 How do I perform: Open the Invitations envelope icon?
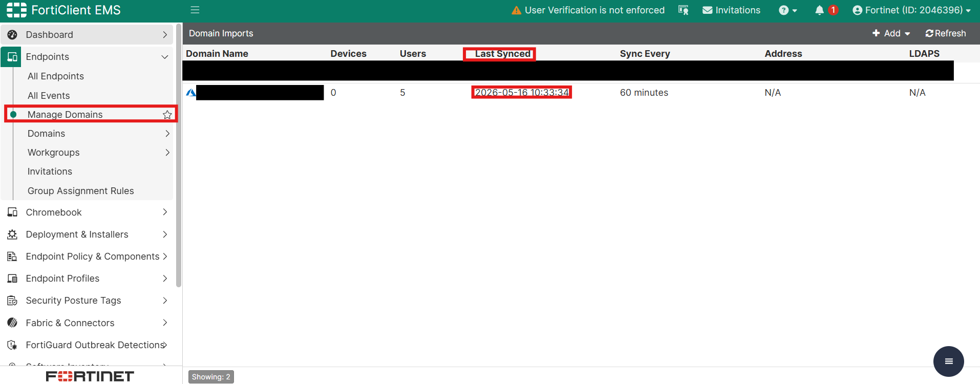tap(708, 10)
